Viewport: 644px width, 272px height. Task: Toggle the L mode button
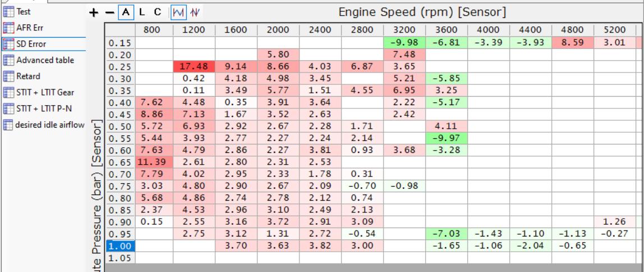142,12
